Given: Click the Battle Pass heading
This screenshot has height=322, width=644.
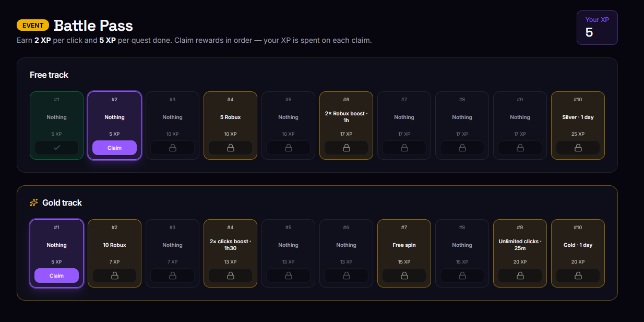Looking at the screenshot, I should click(x=93, y=26).
